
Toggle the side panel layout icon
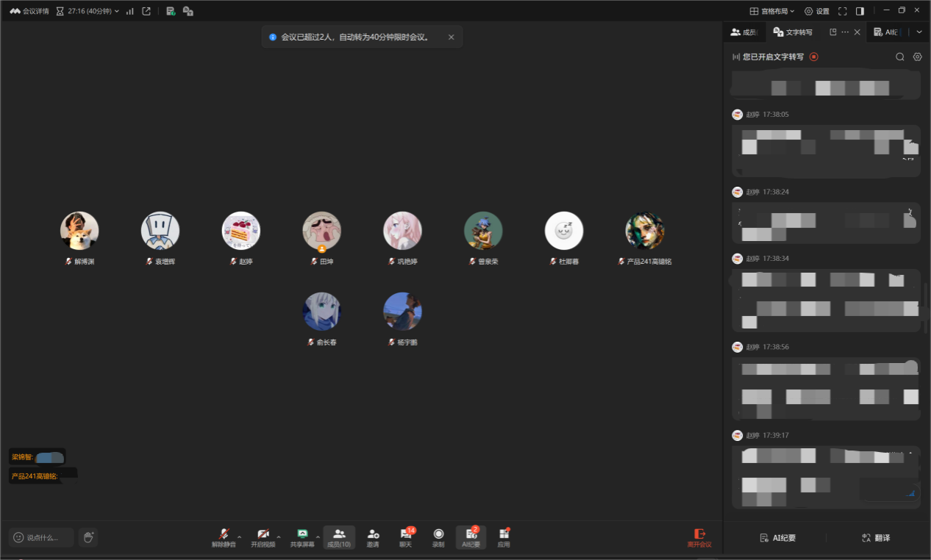coord(860,11)
